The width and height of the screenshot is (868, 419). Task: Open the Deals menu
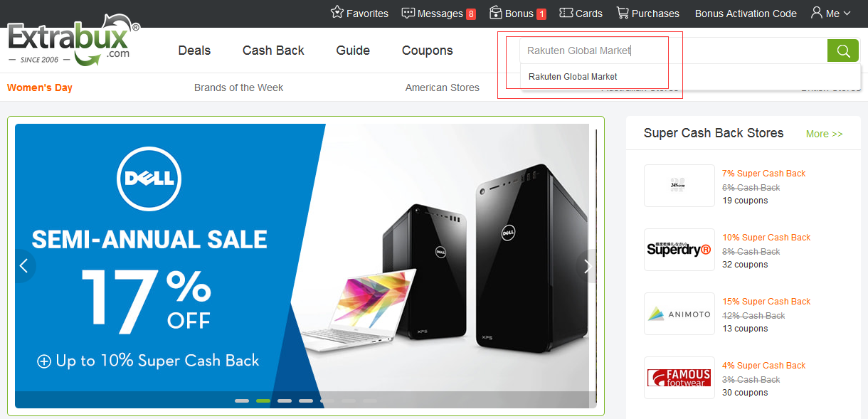(194, 51)
